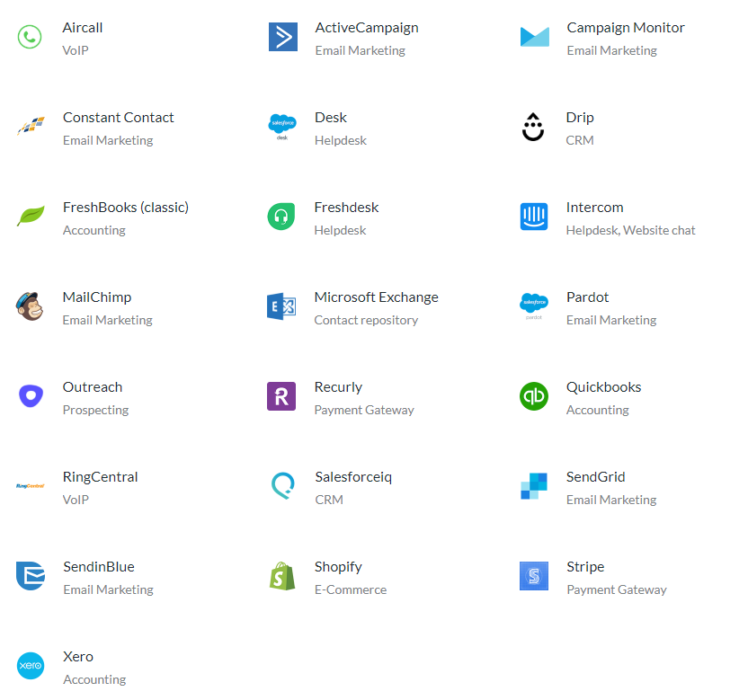Select the SendinBlue title
Image resolution: width=748 pixels, height=700 pixels.
pos(99,567)
